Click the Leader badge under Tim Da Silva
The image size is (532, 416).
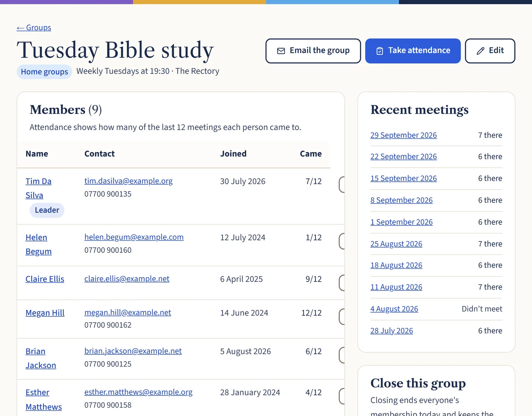(x=47, y=210)
